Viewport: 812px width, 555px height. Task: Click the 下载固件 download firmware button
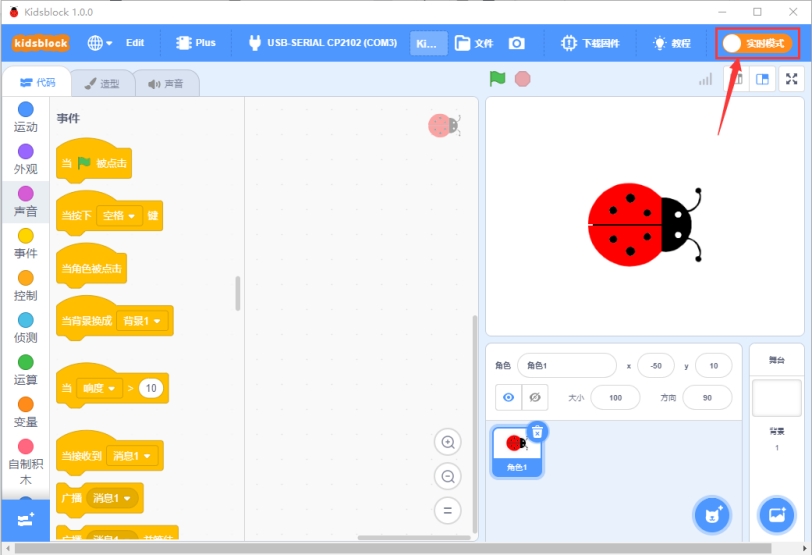(590, 43)
